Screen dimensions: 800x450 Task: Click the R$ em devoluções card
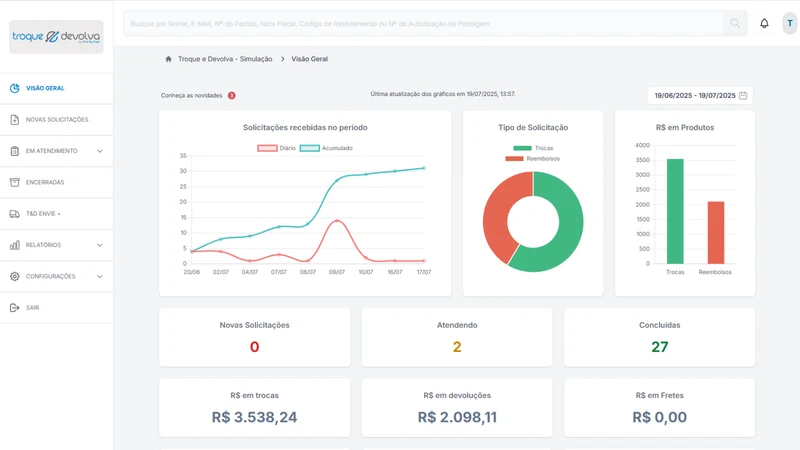(x=457, y=407)
